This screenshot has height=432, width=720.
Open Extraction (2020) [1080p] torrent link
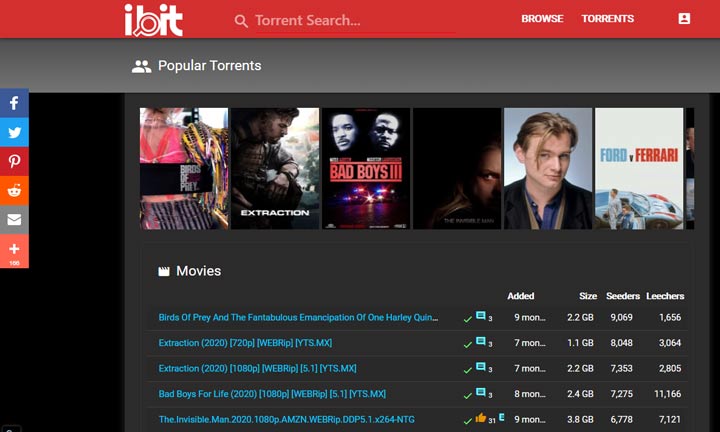257,368
